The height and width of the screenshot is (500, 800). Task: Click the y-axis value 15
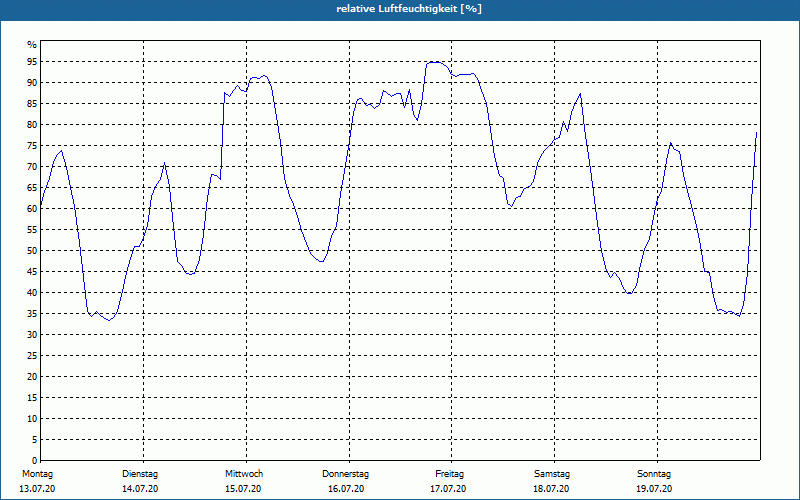32,397
